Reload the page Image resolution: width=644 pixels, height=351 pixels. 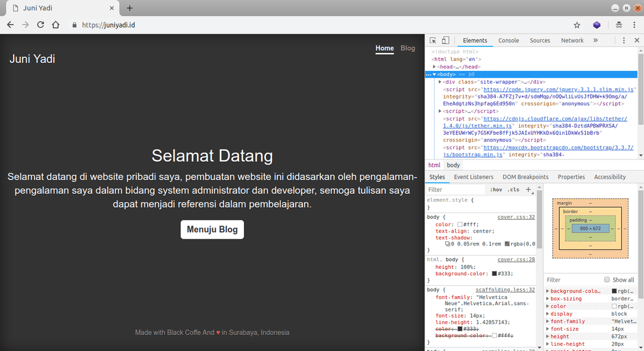pyautogui.click(x=41, y=25)
